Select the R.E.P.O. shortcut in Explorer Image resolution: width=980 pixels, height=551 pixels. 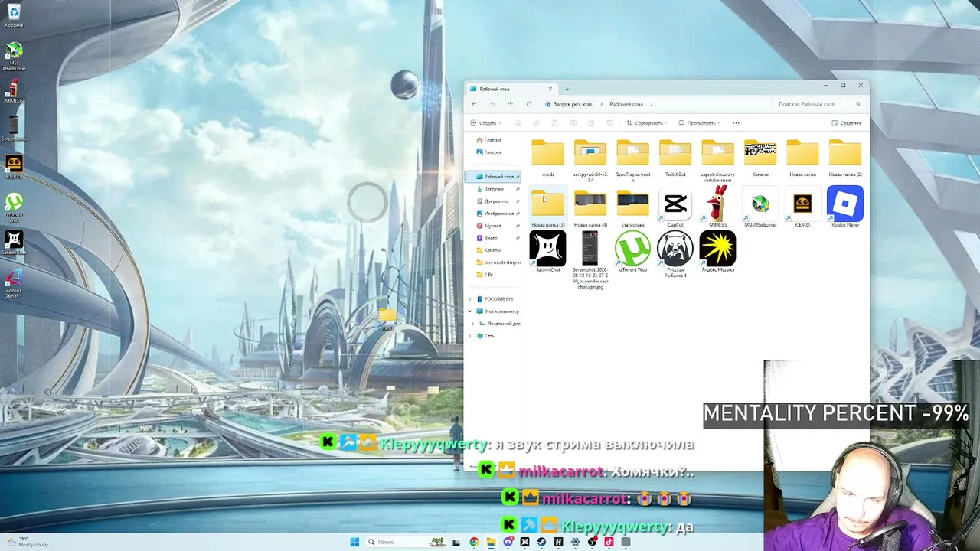click(x=802, y=207)
